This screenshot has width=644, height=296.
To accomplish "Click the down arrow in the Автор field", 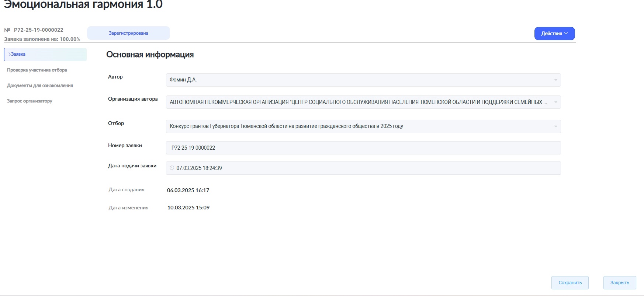I will (x=555, y=80).
